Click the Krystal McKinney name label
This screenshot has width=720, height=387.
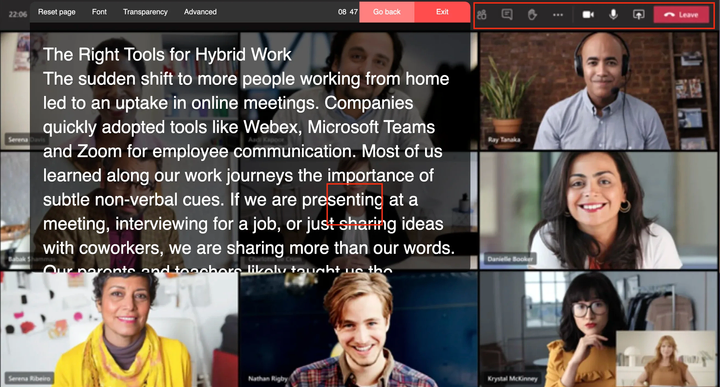pyautogui.click(x=512, y=379)
